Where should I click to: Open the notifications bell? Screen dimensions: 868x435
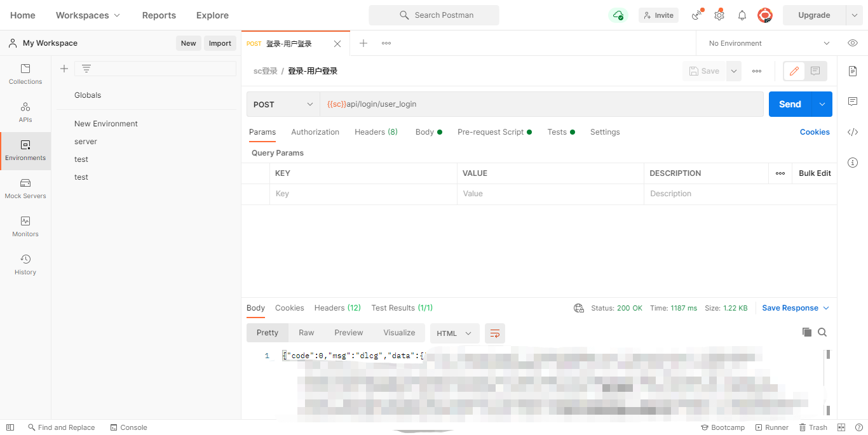(x=742, y=15)
